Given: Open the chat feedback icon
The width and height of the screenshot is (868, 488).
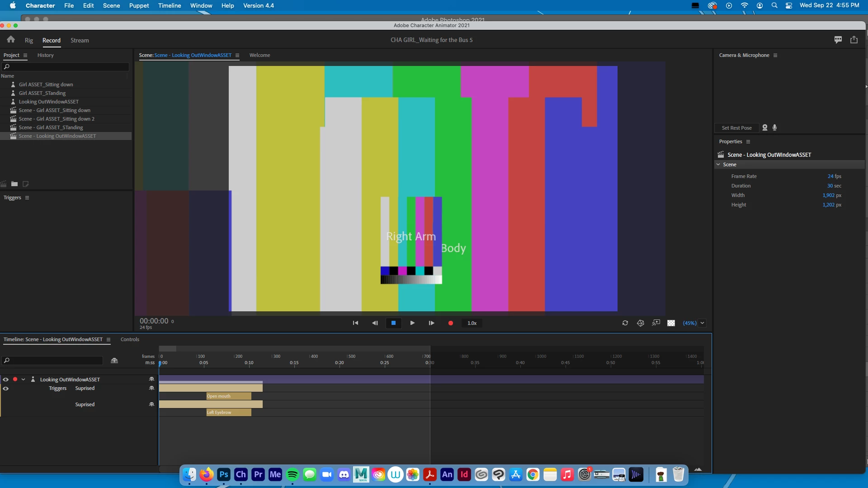Looking at the screenshot, I should 838,40.
